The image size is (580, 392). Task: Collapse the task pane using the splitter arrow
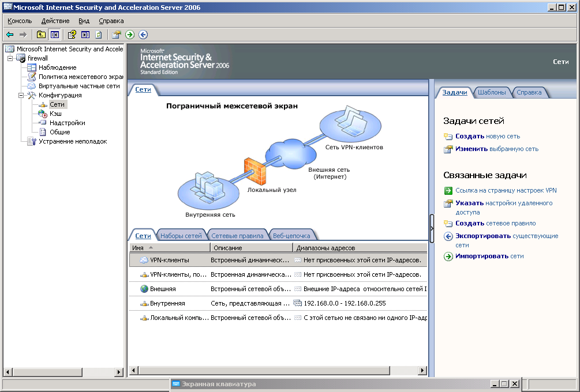coord(432,229)
